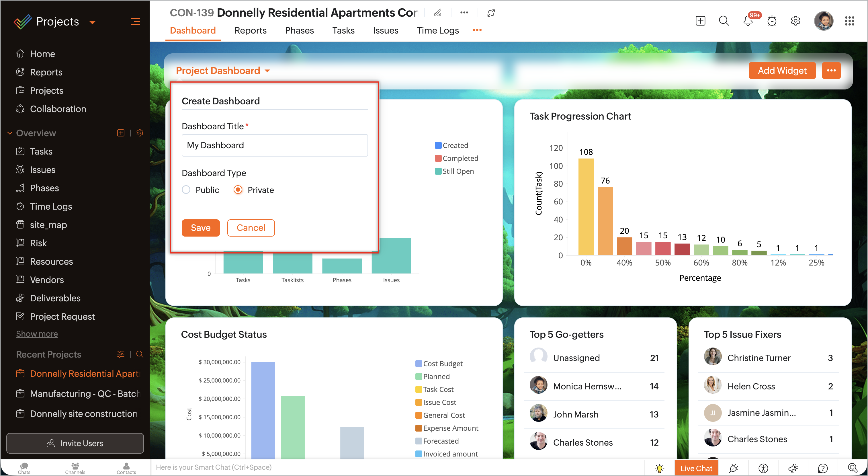Collapse sidebar with hamburger menu icon

(135, 22)
